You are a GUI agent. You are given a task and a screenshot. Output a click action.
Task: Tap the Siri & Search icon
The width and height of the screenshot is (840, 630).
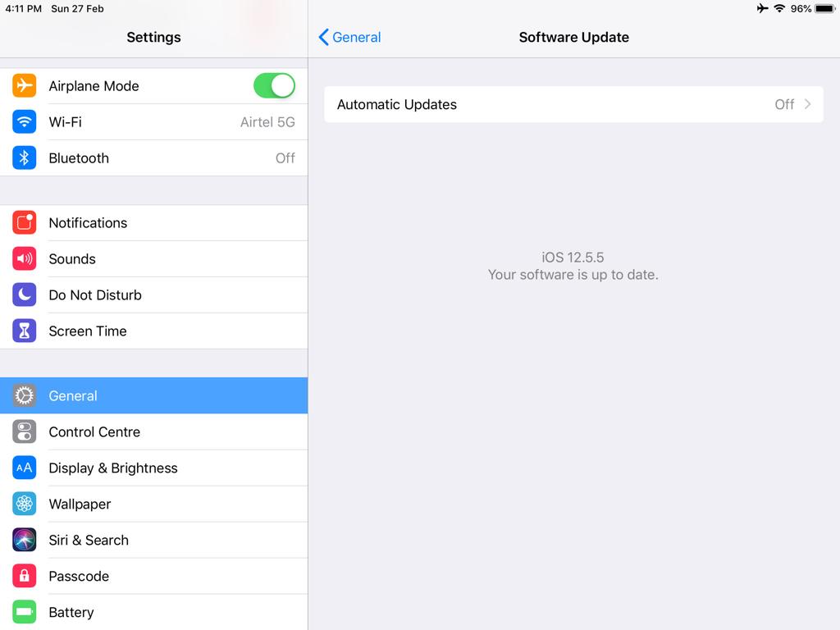click(24, 540)
